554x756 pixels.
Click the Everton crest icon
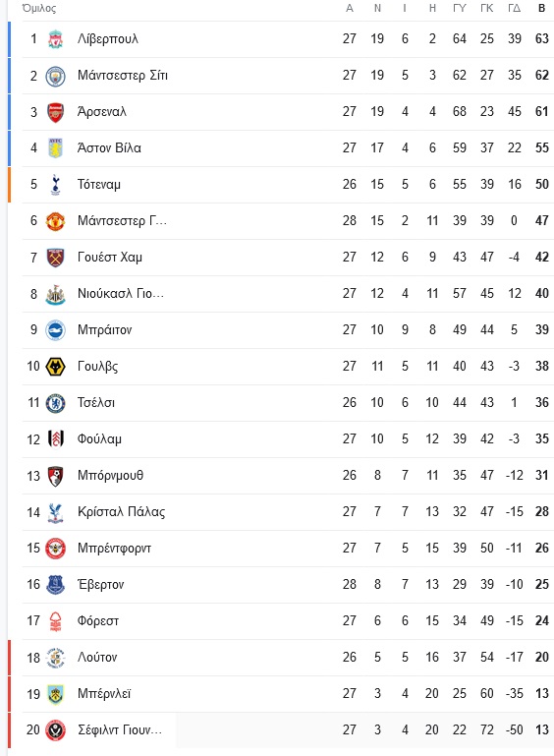coord(55,585)
